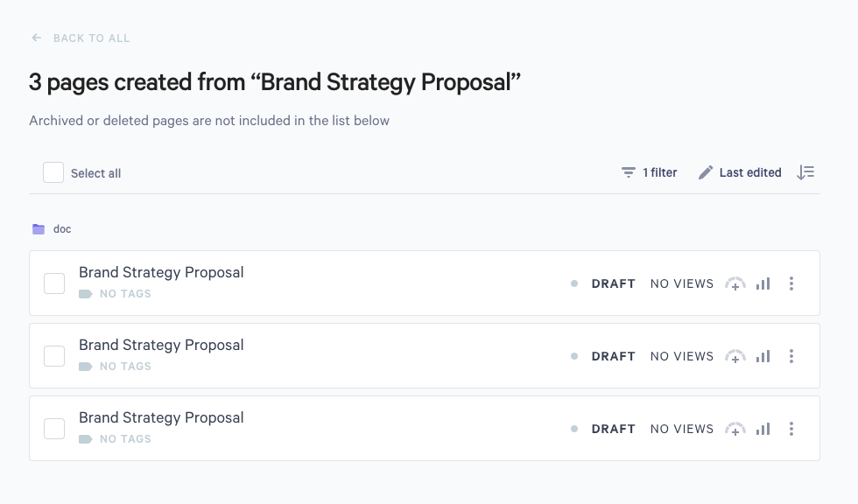
Task: Open three-dot menu on third proposal
Action: pos(791,429)
